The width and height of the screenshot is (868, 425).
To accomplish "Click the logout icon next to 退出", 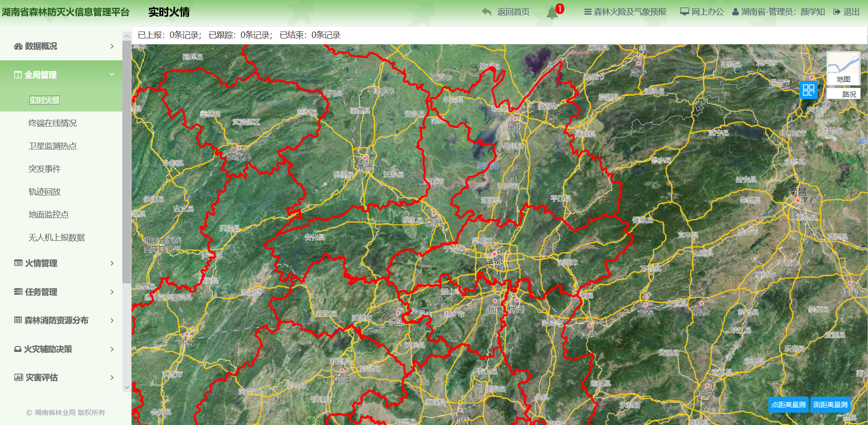I will coord(836,12).
